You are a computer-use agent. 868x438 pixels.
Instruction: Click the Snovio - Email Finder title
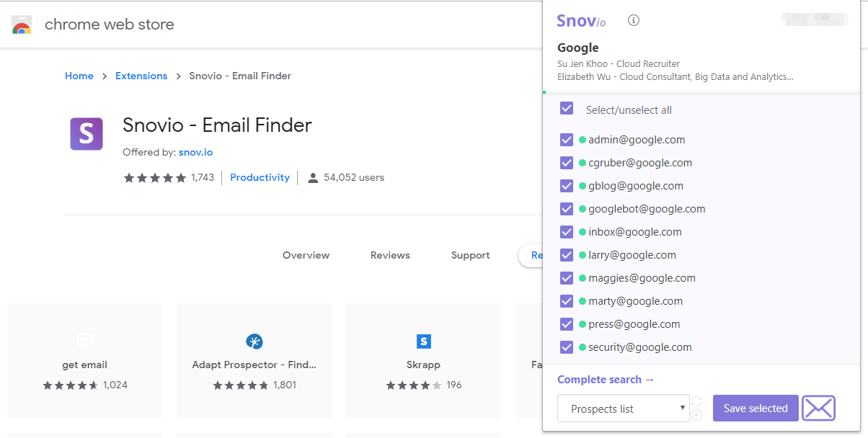(x=217, y=125)
